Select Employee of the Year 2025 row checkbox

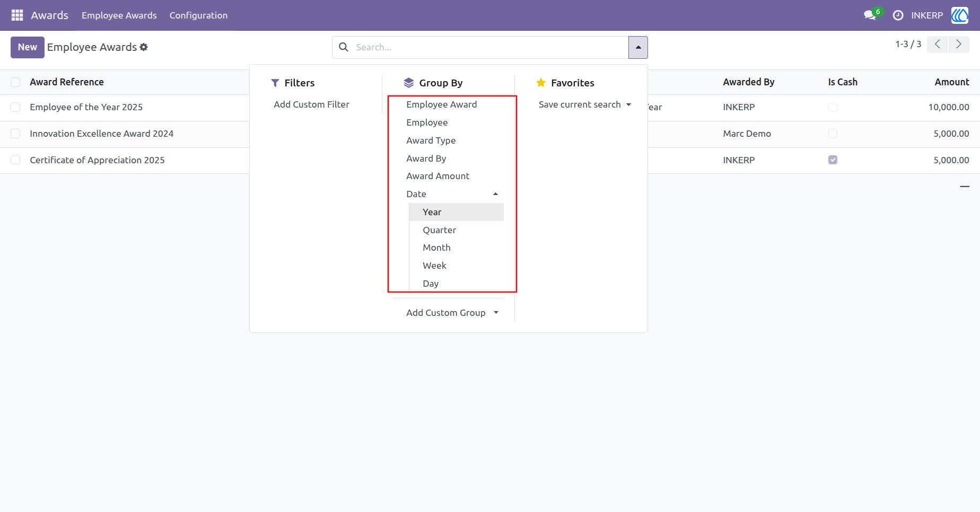click(x=15, y=107)
